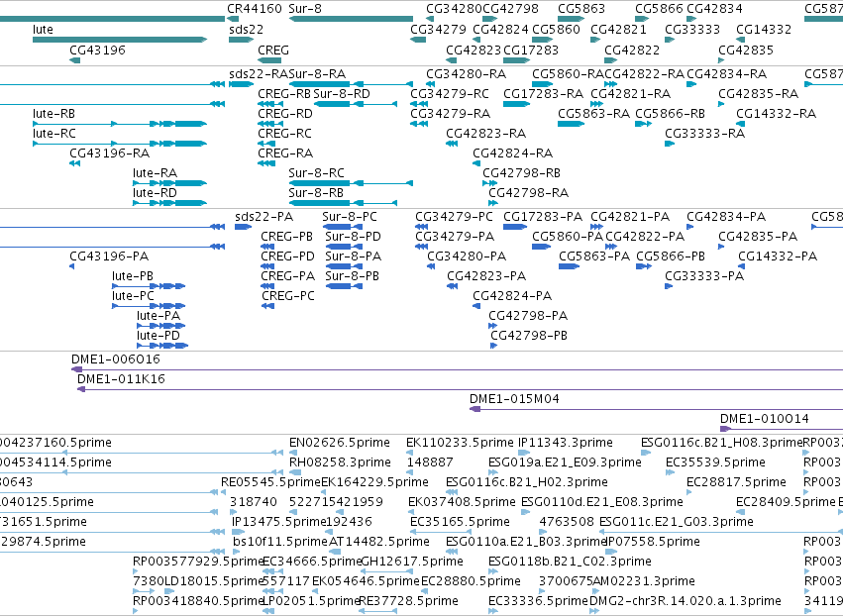Select the EK110233.5prime EST label
Screen dimensions: 843x616
pyautogui.click(x=460, y=443)
